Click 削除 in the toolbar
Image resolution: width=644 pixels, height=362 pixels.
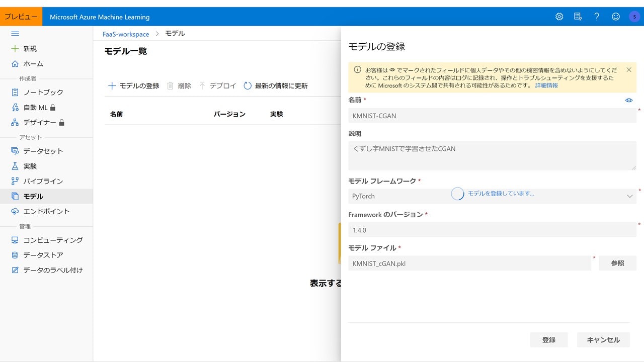(179, 86)
